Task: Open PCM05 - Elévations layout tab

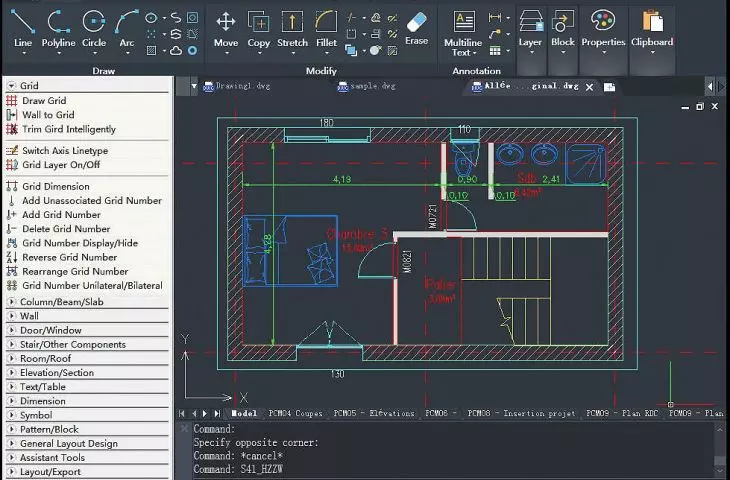Action: click(374, 413)
